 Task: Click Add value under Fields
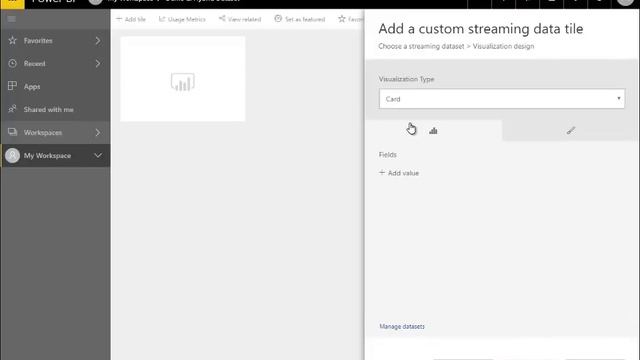click(399, 173)
